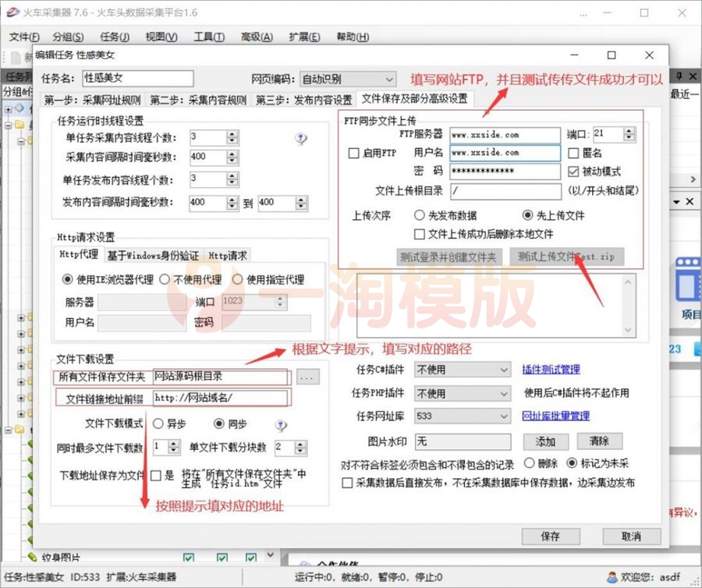Check delete local file after upload
Image resolution: width=702 pixels, height=588 pixels.
coord(420,234)
